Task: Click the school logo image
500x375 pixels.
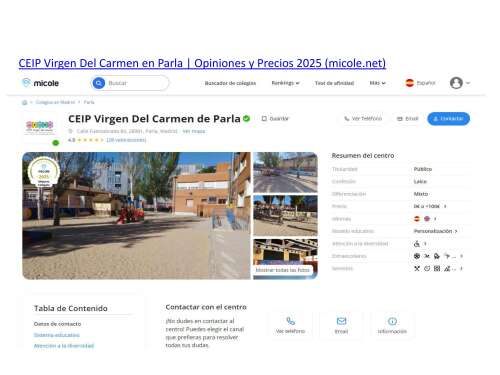Action: coord(40,127)
